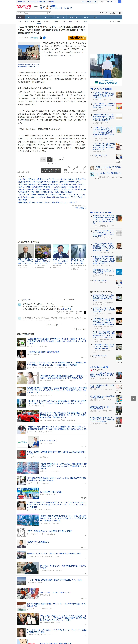Open the settings gear icon
This screenshot has width=138, height=644.
[x=120, y=13]
